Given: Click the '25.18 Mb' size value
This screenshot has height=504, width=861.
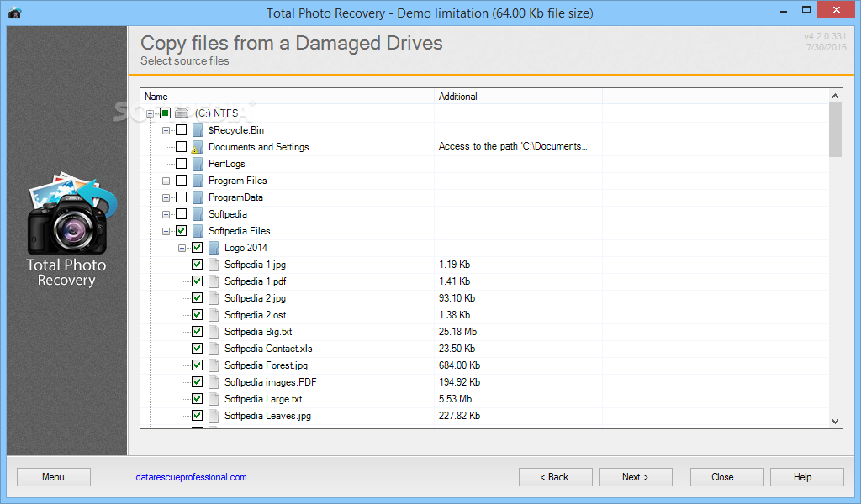Looking at the screenshot, I should click(x=457, y=332).
